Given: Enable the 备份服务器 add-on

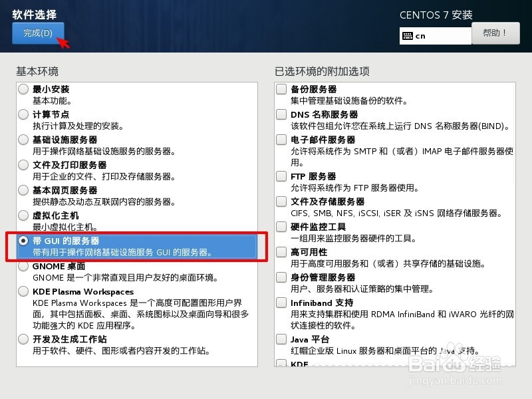Looking at the screenshot, I should (x=280, y=89).
